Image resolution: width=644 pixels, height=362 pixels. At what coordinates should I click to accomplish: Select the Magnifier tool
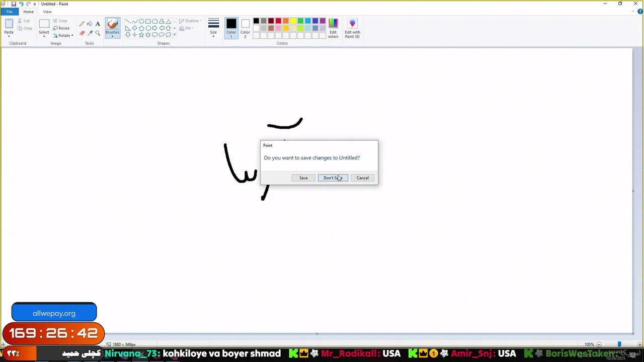coord(98,33)
